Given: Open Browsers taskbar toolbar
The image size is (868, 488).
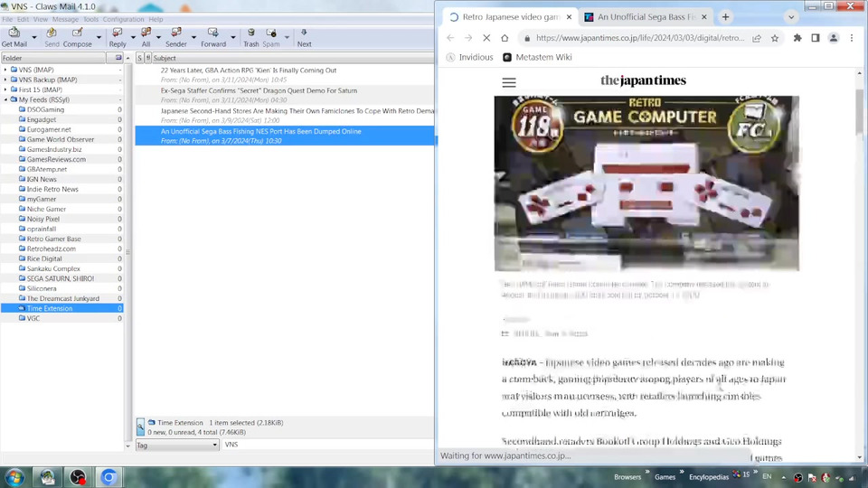Looking at the screenshot, I should pos(627,477).
